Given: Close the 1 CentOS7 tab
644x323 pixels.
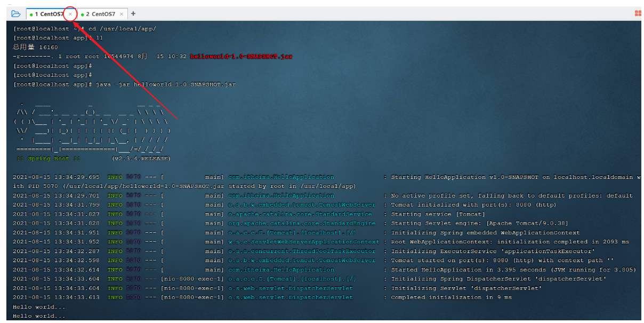Looking at the screenshot, I should tap(70, 14).
